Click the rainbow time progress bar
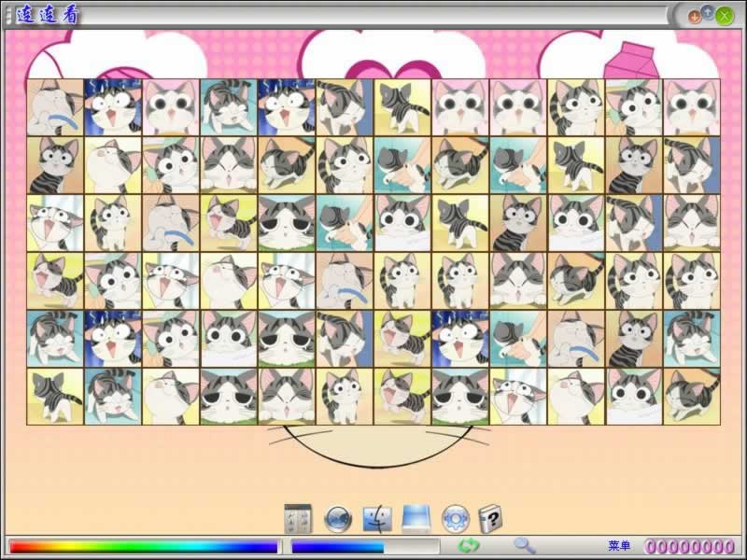The width and height of the screenshot is (747, 560). click(144, 547)
